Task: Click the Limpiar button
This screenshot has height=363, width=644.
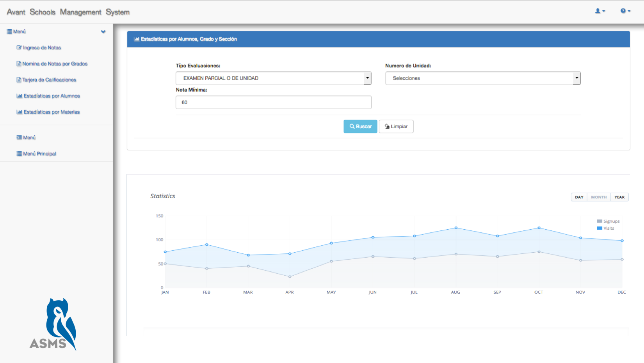Action: pos(396,126)
